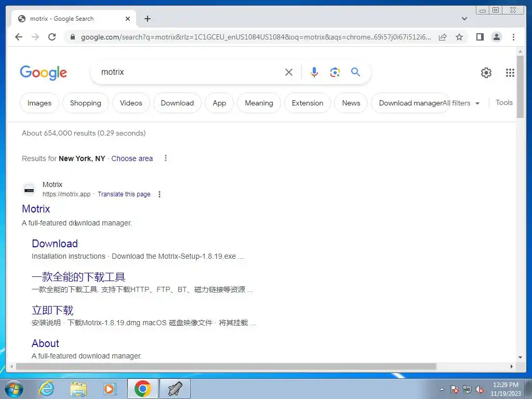Screen dimensions: 532x399
Task: Filter results by Images
Action: [39, 103]
